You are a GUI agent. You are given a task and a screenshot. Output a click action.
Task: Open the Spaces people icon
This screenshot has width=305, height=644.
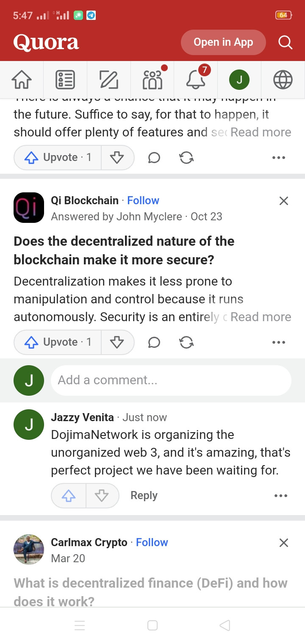click(152, 80)
